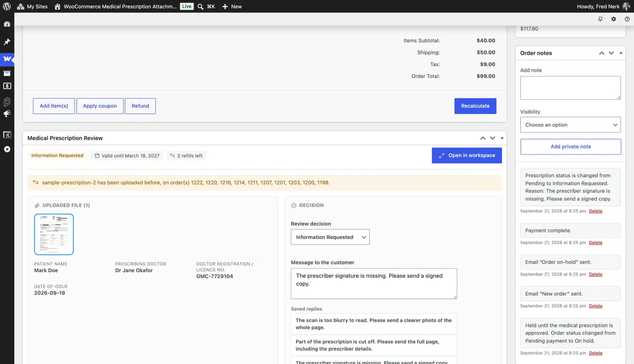The height and width of the screenshot is (364, 634).
Task: Click the play circle icon in sidebar
Action: 7,149
